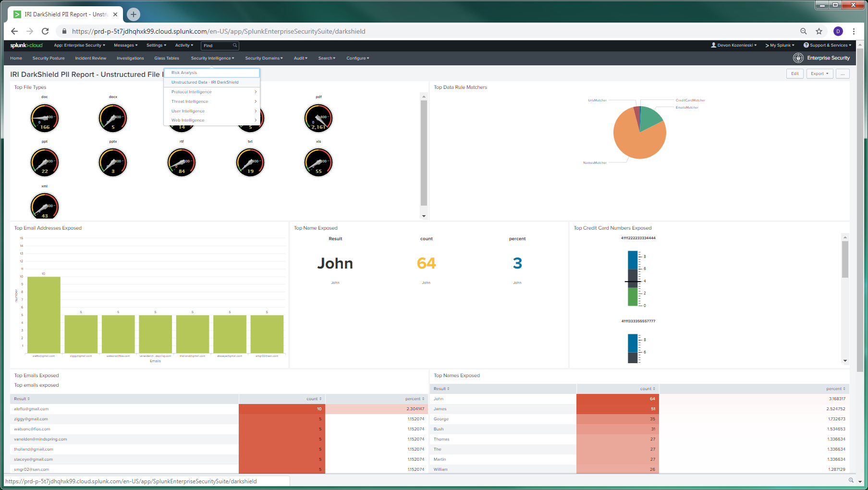Click the xml file type gauge
This screenshot has width=868, height=490.
pyautogui.click(x=45, y=207)
